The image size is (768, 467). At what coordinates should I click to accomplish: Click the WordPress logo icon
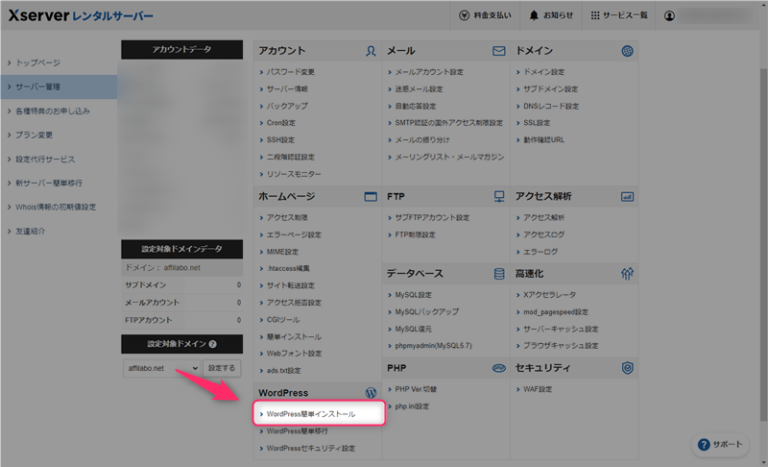(x=370, y=392)
